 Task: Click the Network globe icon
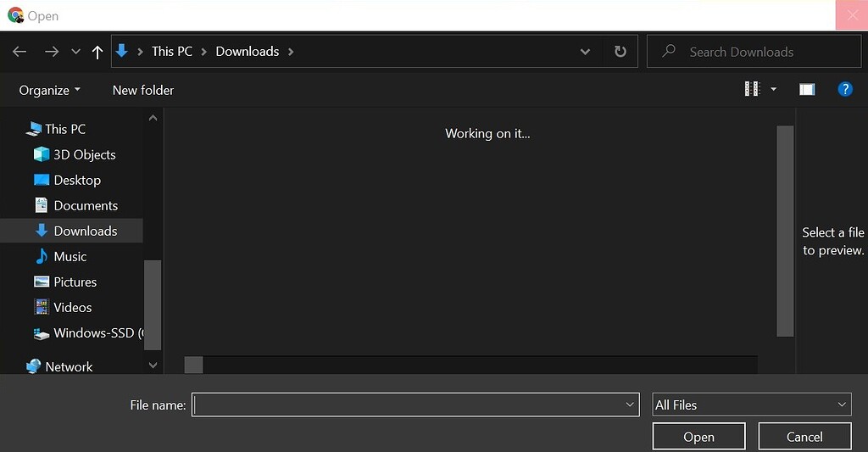pyautogui.click(x=33, y=366)
